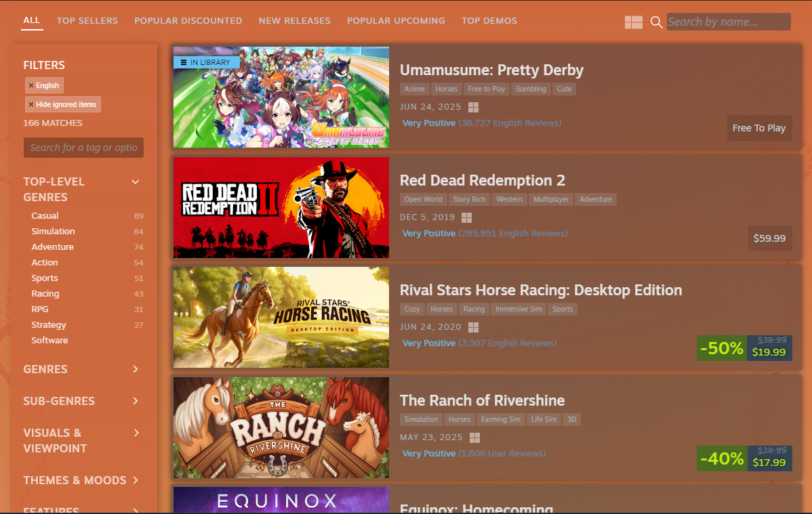Click the Gambling tag

[531, 89]
